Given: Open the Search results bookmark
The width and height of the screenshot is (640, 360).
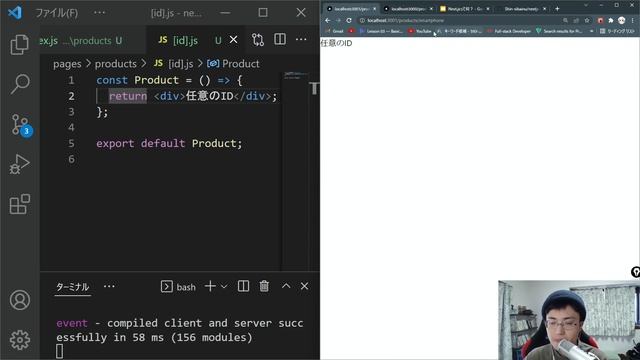Looking at the screenshot, I should point(559,31).
